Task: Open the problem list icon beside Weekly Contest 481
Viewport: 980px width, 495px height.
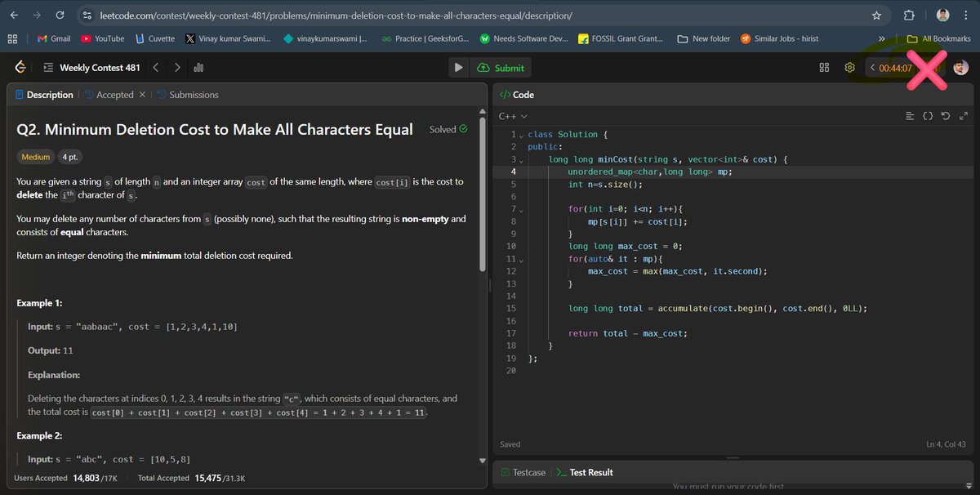Action: pyautogui.click(x=49, y=67)
